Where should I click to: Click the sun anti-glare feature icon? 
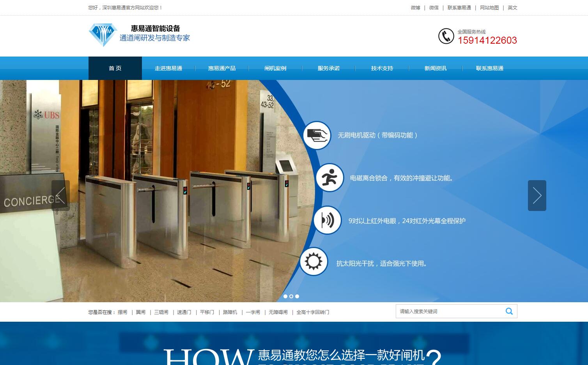point(314,262)
